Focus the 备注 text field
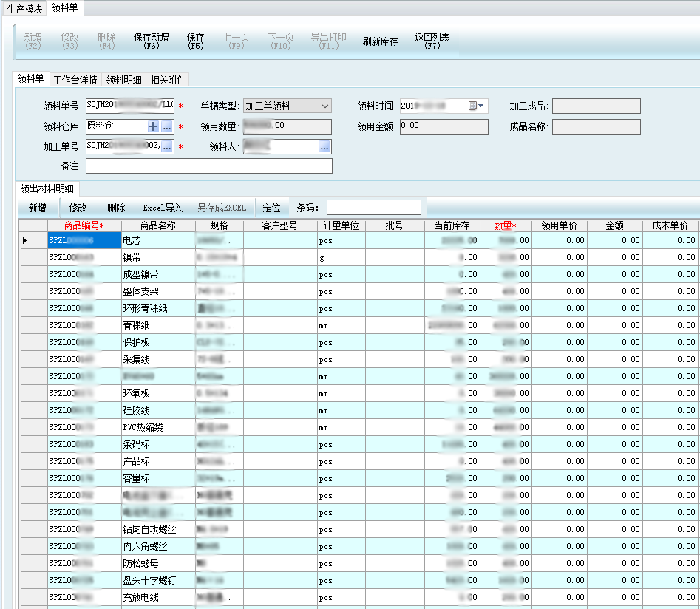This screenshot has width=700, height=609. click(209, 166)
